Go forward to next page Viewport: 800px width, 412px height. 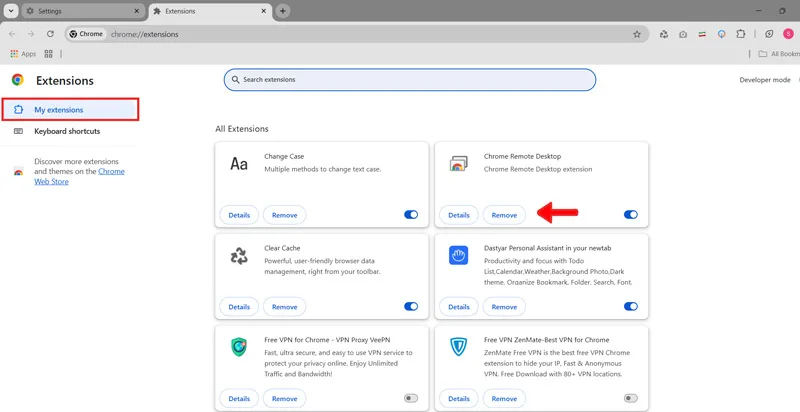[31, 34]
